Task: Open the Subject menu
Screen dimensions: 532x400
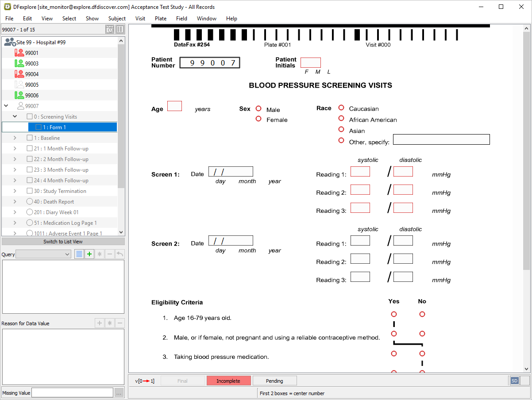Action: pos(117,19)
